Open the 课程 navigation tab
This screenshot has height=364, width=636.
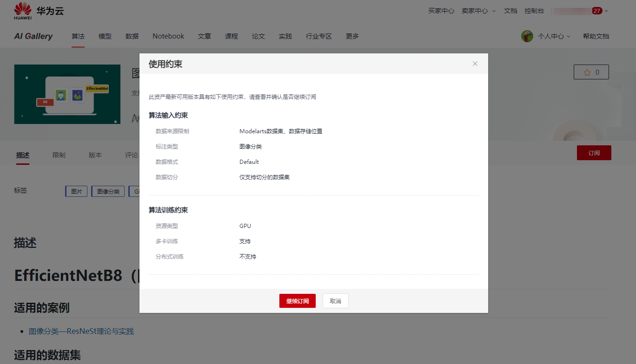[232, 36]
